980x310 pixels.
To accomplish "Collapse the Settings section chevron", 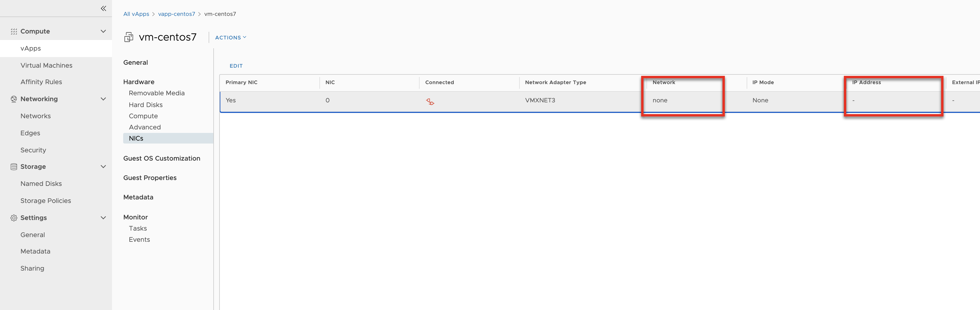I will click(x=103, y=218).
